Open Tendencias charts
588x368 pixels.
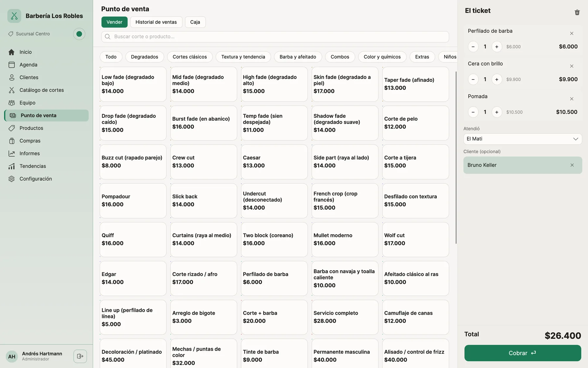pyautogui.click(x=46, y=166)
